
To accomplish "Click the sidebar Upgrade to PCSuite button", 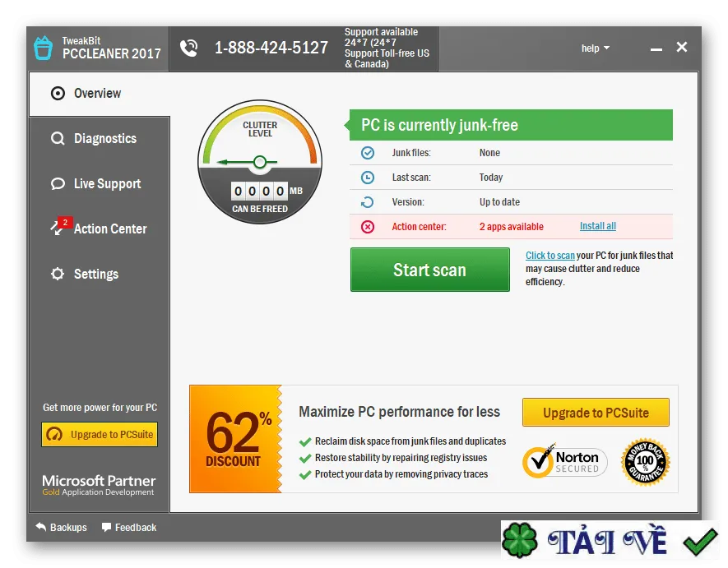I will click(100, 434).
